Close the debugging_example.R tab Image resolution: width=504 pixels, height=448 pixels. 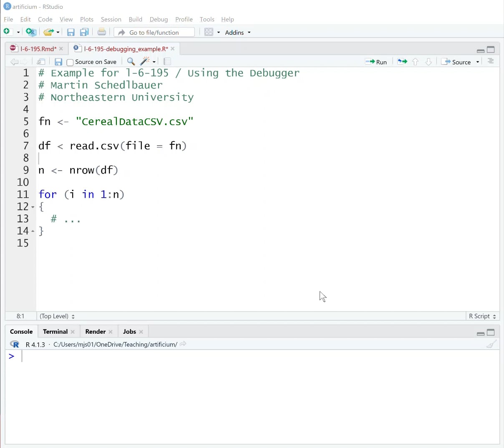pyautogui.click(x=173, y=49)
